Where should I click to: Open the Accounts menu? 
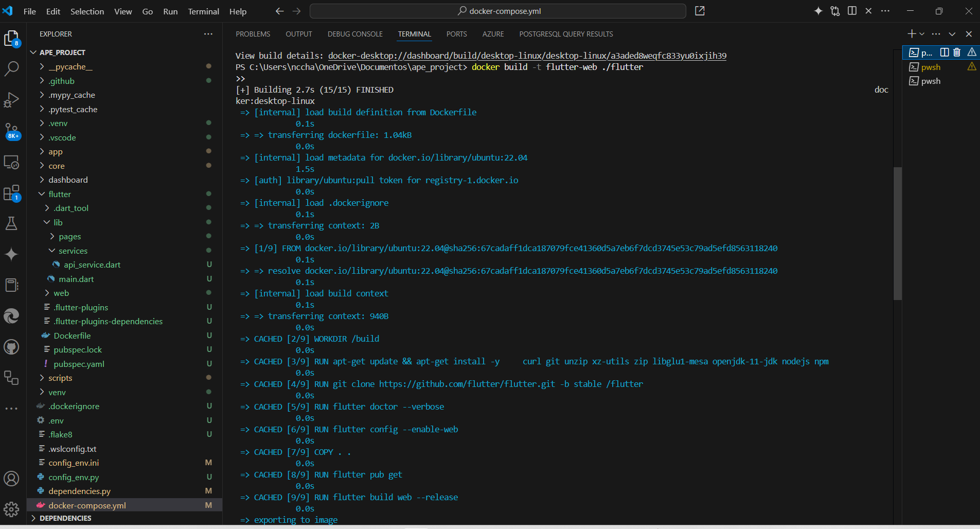point(11,479)
